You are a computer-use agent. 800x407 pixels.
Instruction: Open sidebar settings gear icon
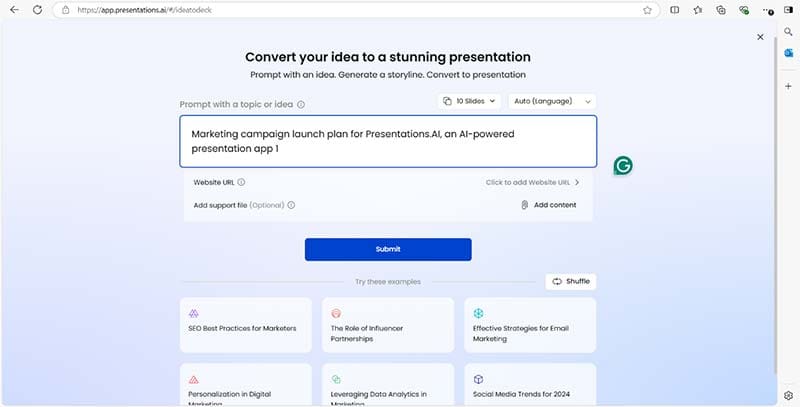(788, 395)
